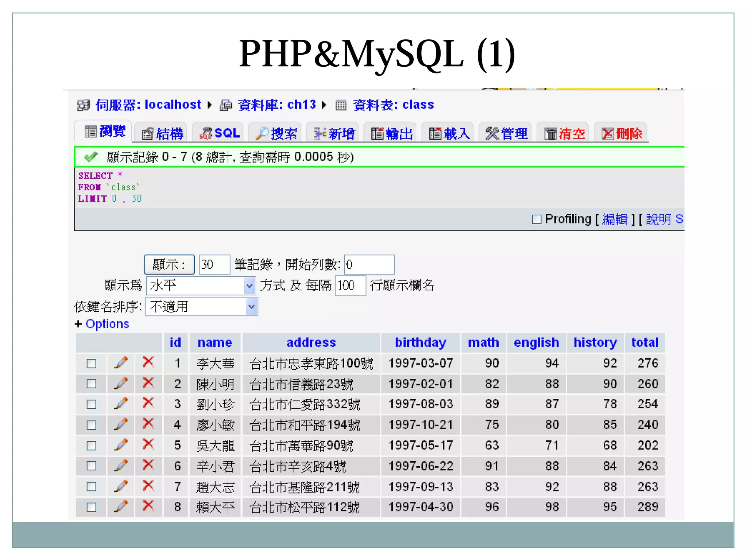Click the 清空 empty table tab
The image size is (747, 560).
click(564, 133)
